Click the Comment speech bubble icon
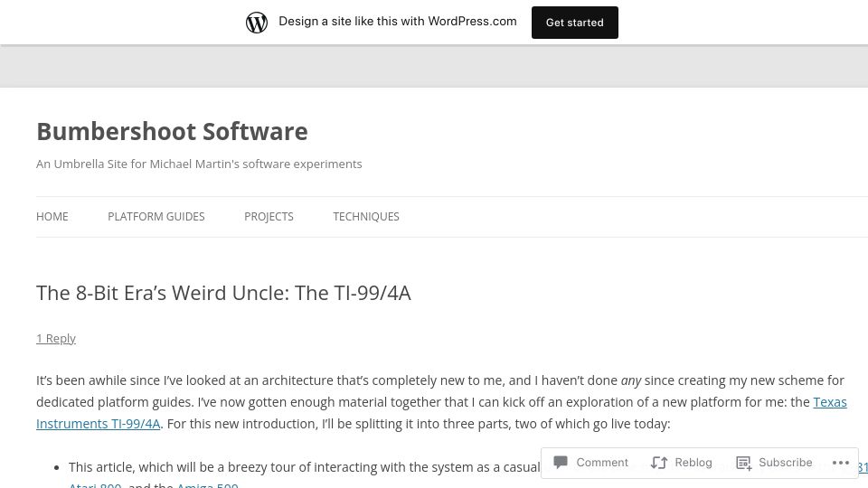 pyautogui.click(x=561, y=462)
